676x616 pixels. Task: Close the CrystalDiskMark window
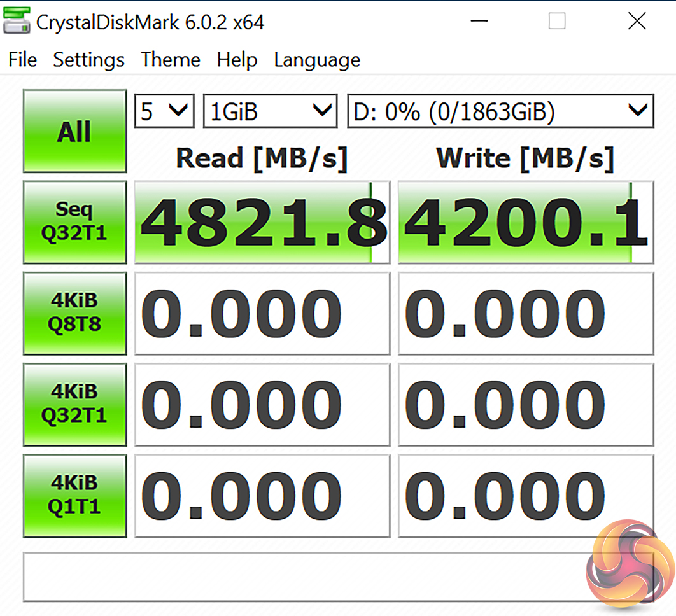tap(637, 21)
